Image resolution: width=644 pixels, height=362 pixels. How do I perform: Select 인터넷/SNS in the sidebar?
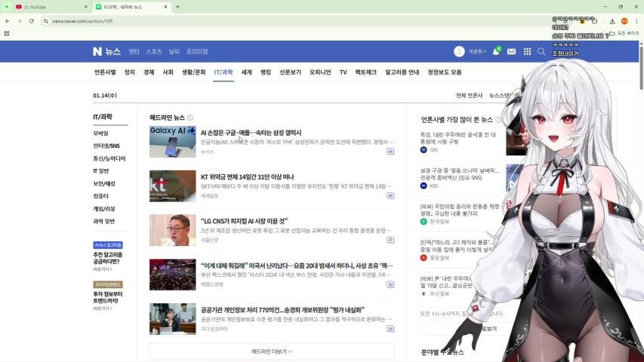point(106,146)
